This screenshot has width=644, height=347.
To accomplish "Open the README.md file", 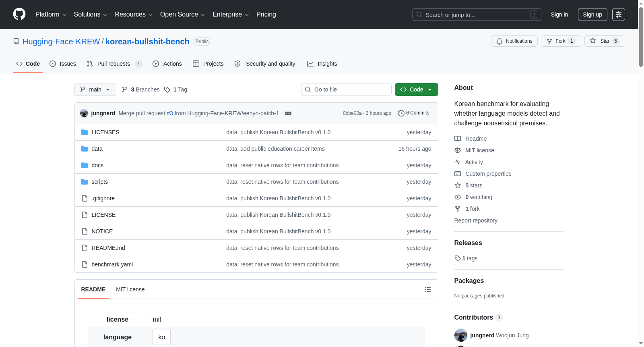I will [x=108, y=248].
